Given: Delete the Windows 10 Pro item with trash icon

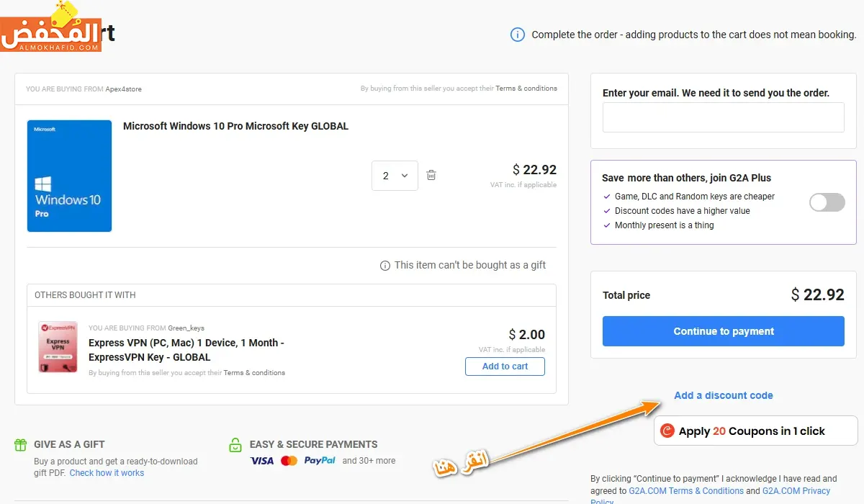Looking at the screenshot, I should tap(431, 175).
